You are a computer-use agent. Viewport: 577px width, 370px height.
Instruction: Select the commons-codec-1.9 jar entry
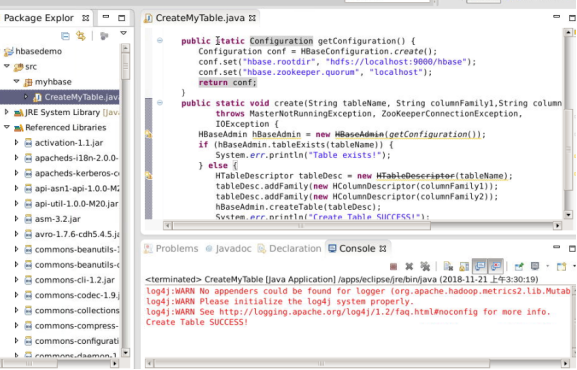pos(77,295)
